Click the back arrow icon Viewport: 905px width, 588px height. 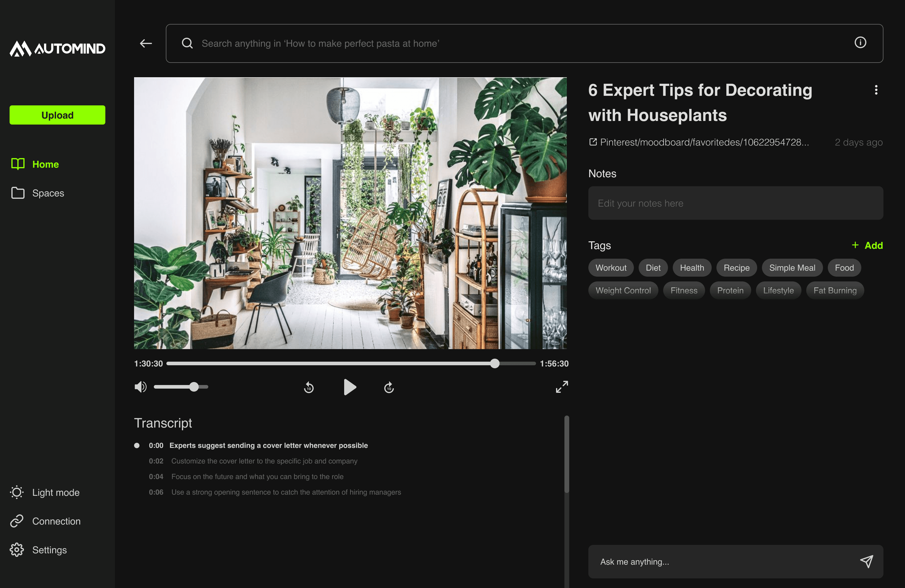[146, 43]
